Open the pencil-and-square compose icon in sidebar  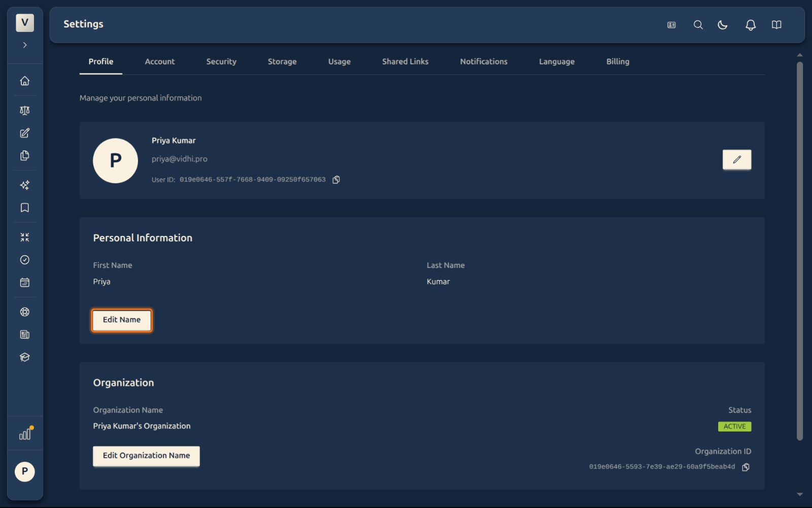24,133
